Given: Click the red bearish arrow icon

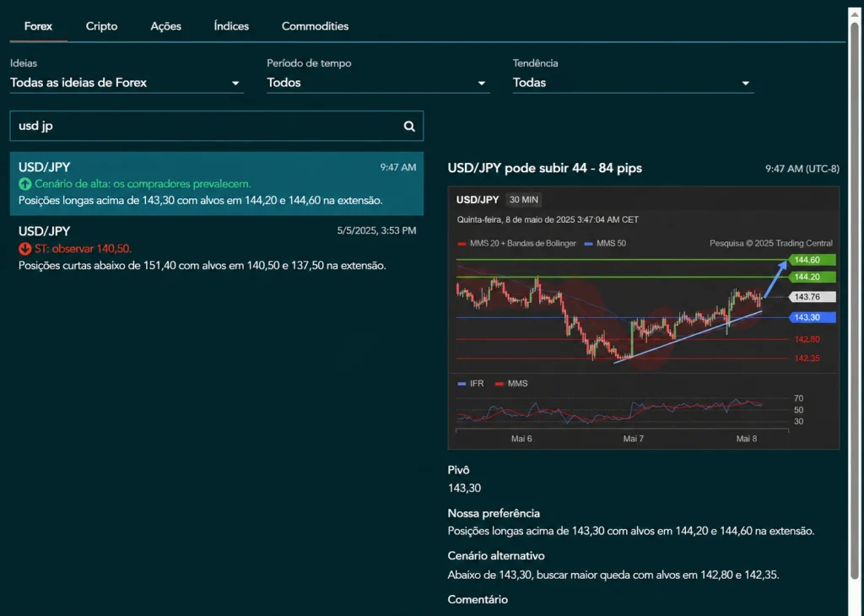Looking at the screenshot, I should click(x=24, y=248).
